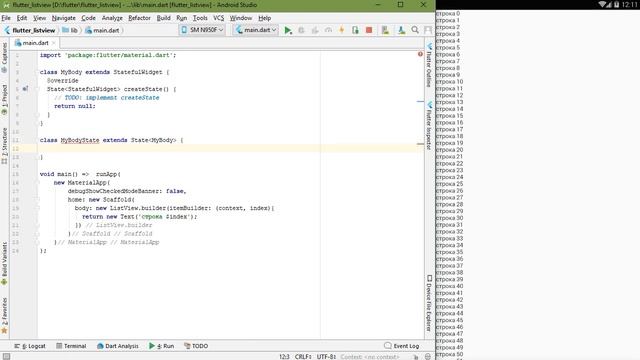Open the View menu

coord(39,18)
